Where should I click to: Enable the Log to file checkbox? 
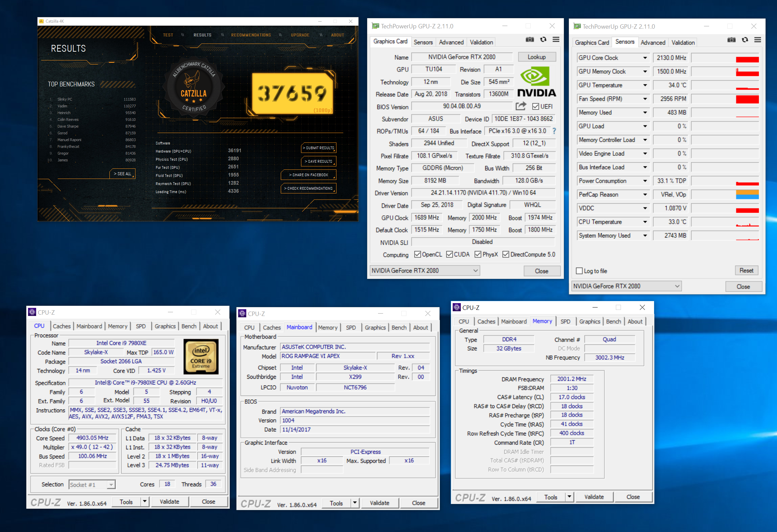[579, 271]
